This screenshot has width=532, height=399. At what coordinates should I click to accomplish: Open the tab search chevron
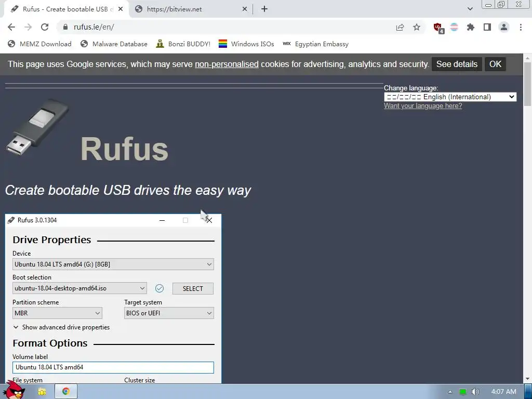point(470,9)
